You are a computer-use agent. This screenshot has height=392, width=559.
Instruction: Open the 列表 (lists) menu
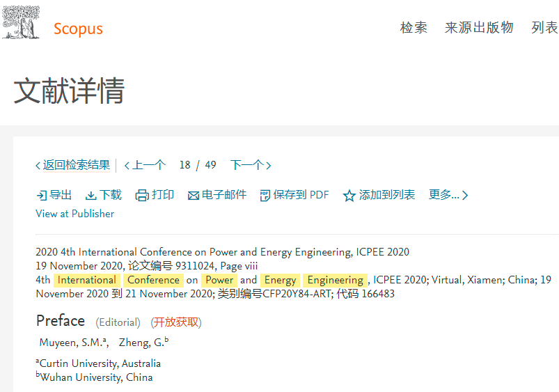(x=544, y=28)
